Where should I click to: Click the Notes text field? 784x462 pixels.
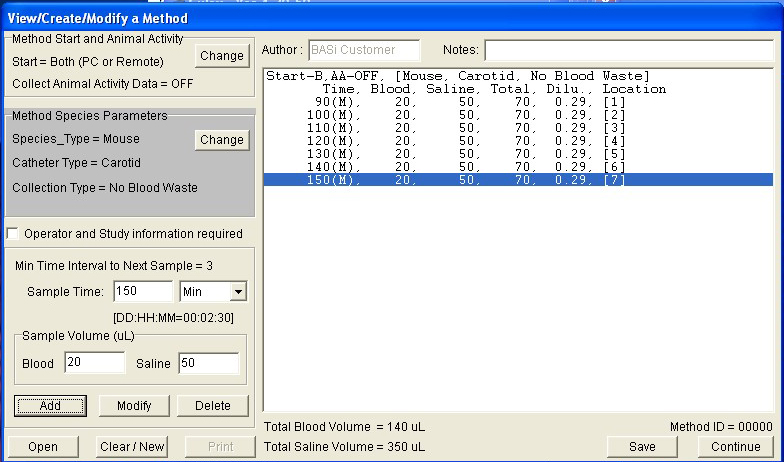coord(631,50)
